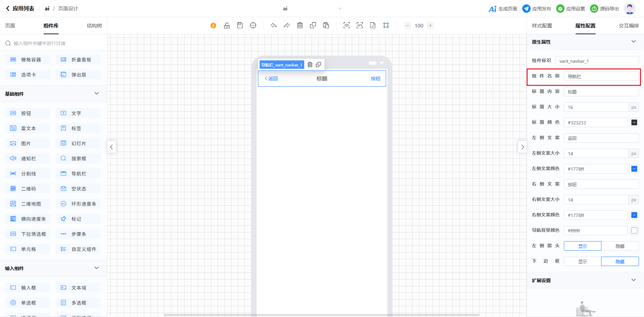Click the orange info icon
This screenshot has height=317, width=644.
213,25
